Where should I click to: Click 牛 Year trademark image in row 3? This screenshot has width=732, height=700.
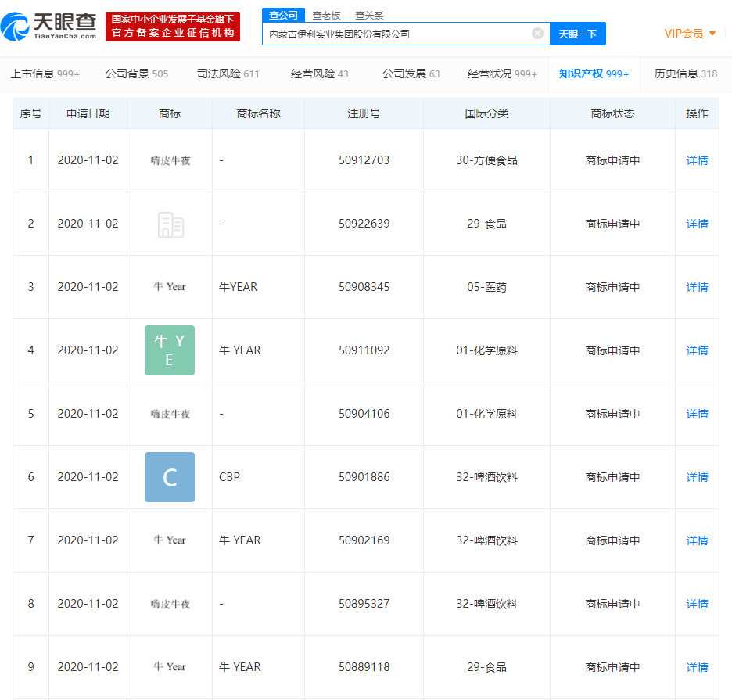click(170, 287)
